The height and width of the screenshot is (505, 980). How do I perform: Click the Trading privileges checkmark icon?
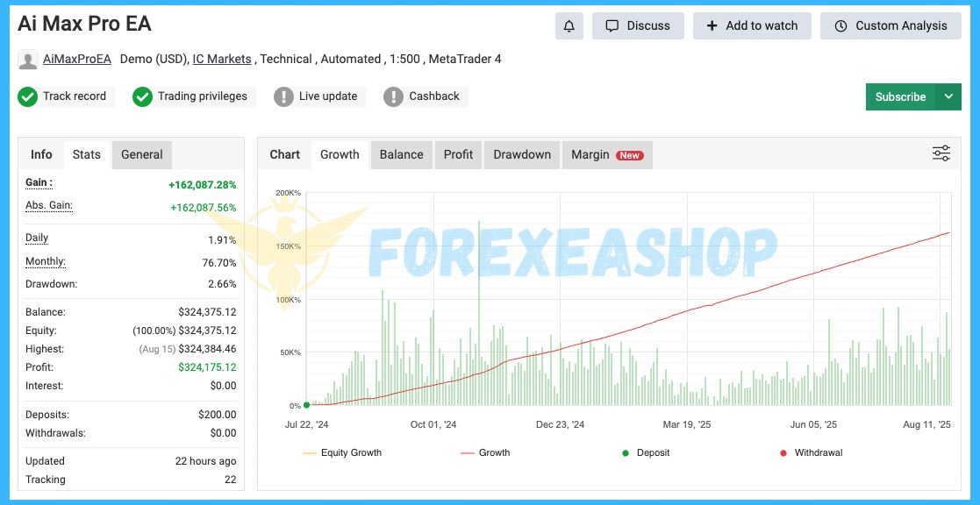tap(142, 96)
